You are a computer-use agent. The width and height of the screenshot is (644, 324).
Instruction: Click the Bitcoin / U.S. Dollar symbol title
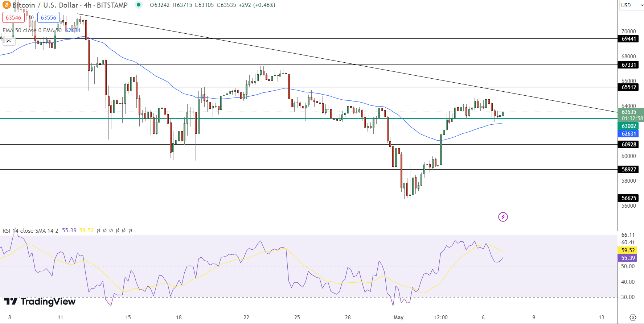click(70, 5)
